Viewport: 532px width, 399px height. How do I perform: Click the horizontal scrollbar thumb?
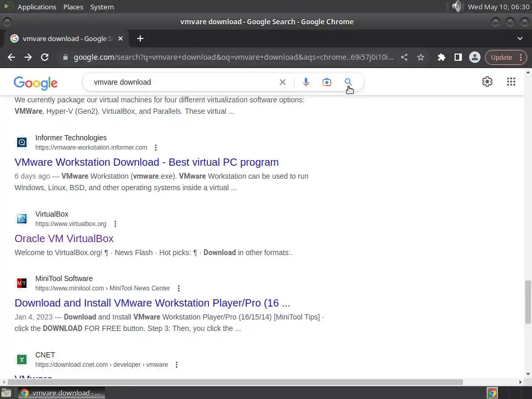(x=235, y=382)
